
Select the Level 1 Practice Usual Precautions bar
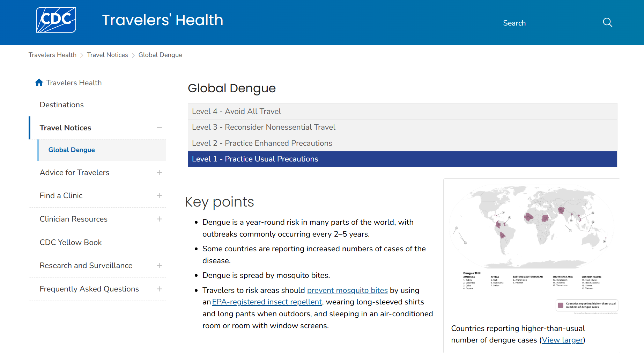[402, 159]
